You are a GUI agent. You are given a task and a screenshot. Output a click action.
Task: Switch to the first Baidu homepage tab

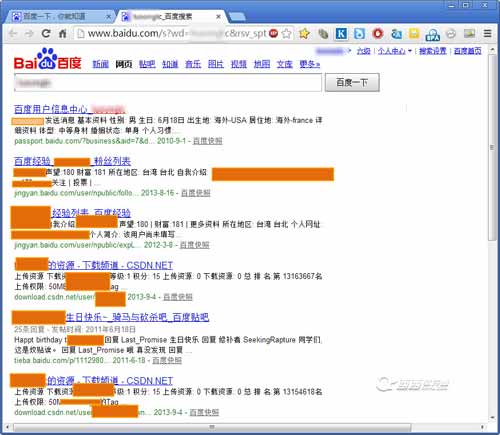click(x=59, y=16)
